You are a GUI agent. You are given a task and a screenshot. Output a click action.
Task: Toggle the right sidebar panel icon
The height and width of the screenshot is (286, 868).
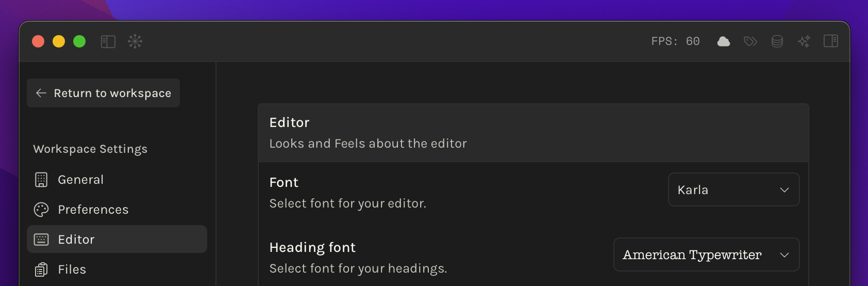pyautogui.click(x=831, y=41)
